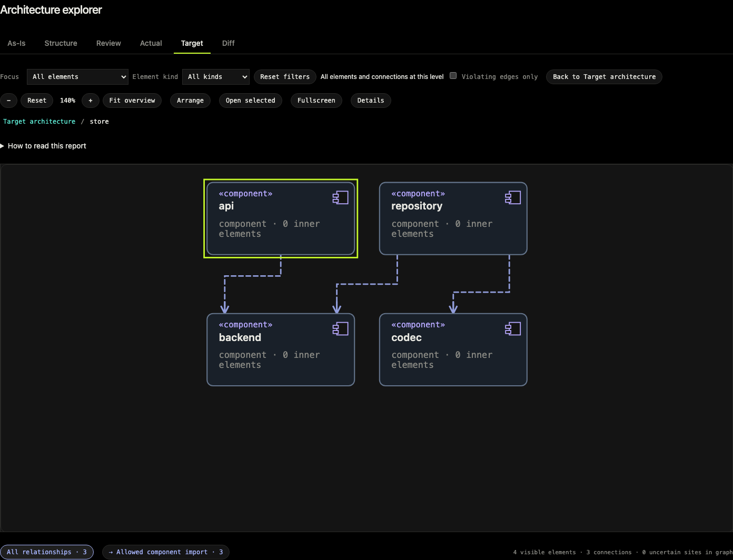Enter Fullscreen mode
Viewport: 733px width, 560px height.
(x=316, y=101)
